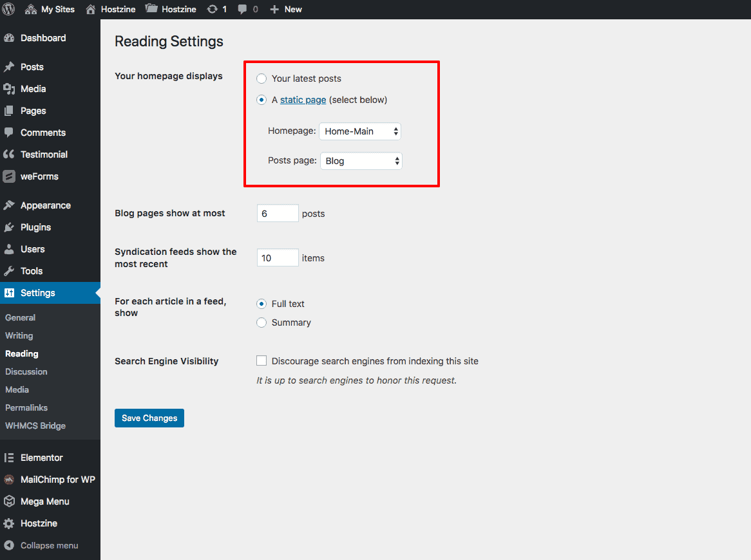751x560 pixels.
Task: Open Discussion settings submenu item
Action: click(x=26, y=371)
